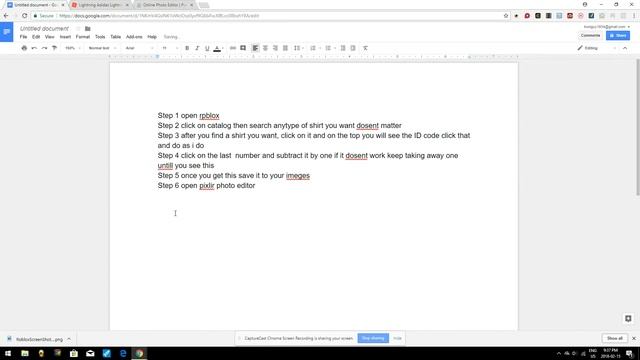
Task: Increase indent with toolbar icon
Action: (x=353, y=48)
